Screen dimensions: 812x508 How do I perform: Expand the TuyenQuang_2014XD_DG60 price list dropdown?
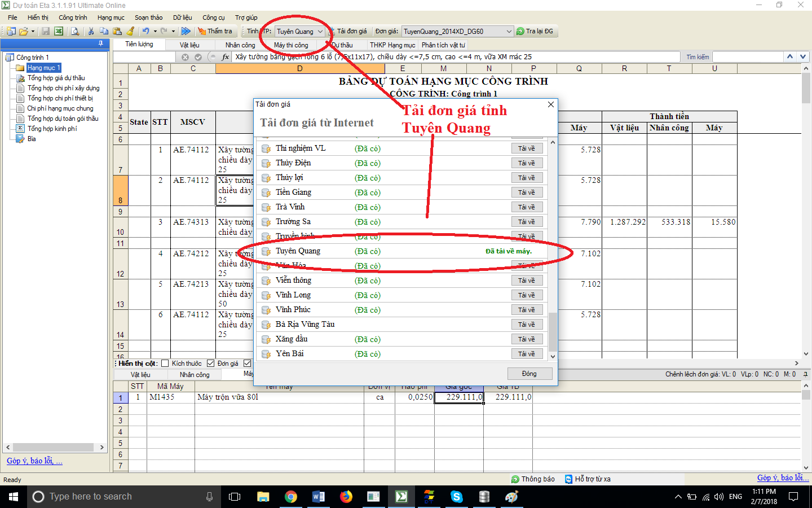[x=509, y=32]
